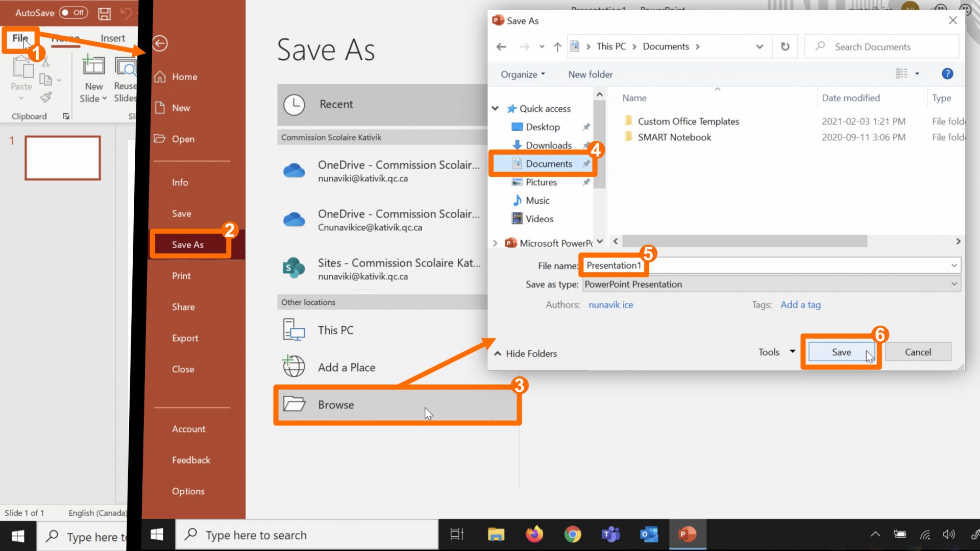Viewport: 980px width, 551px height.
Task: Click the back arrow in Backstage view
Action: 160,43
